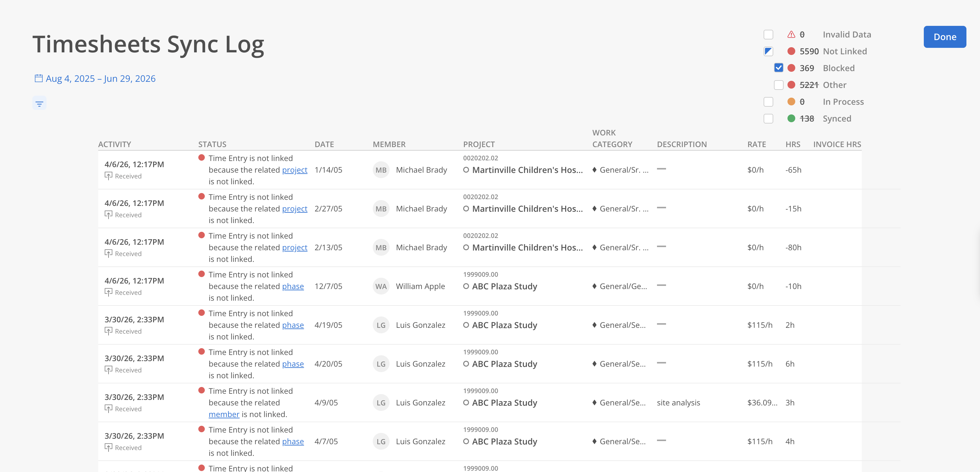Click the MB avatar in the 1/14/05 row
The image size is (980, 472).
(381, 170)
